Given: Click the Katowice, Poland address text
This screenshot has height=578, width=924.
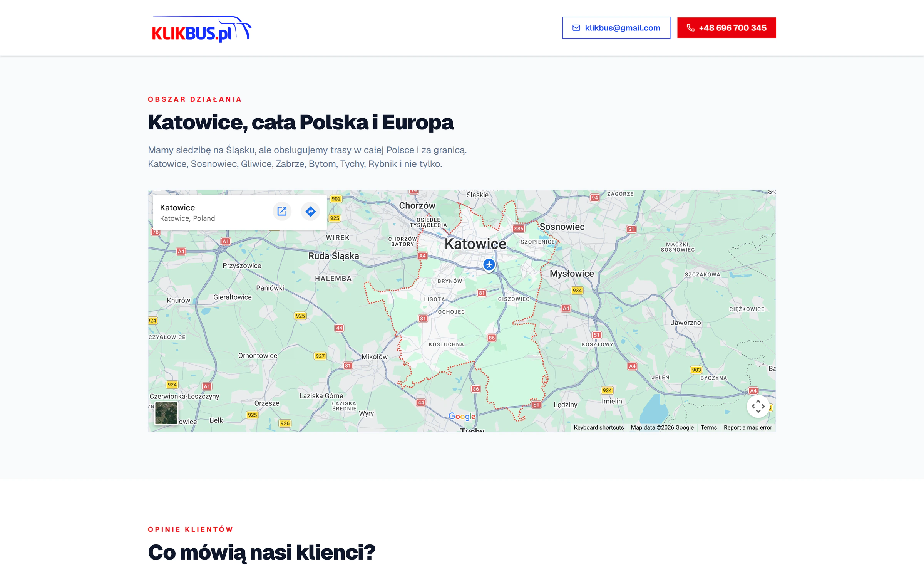Looking at the screenshot, I should point(187,218).
